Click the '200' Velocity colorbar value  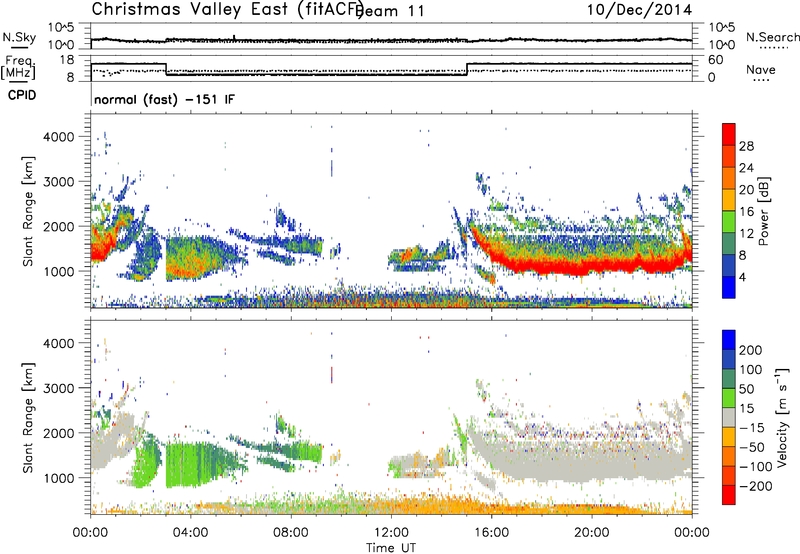pyautogui.click(x=751, y=350)
